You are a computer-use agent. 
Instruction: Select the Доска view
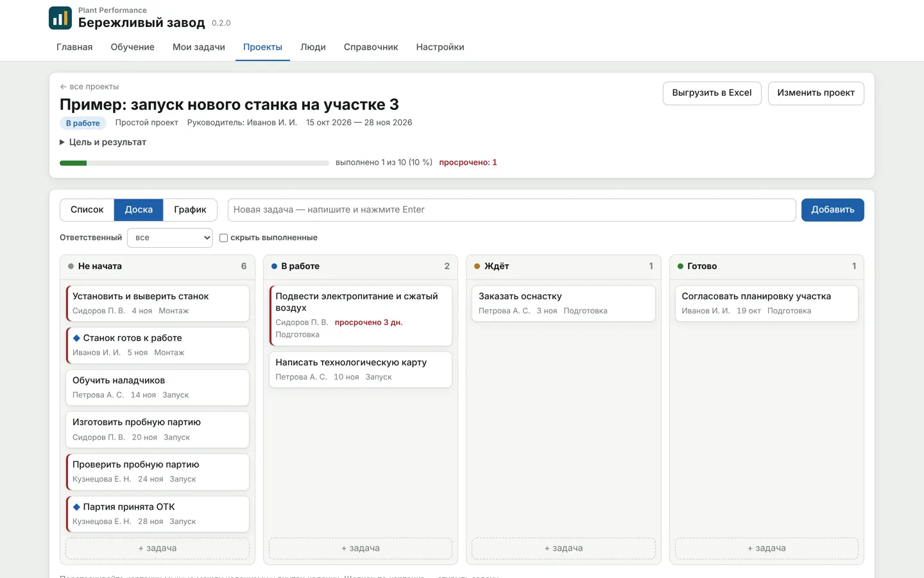pyautogui.click(x=139, y=210)
